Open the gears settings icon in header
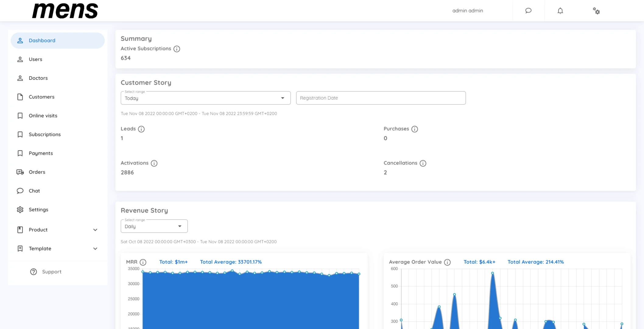The width and height of the screenshot is (644, 329). pyautogui.click(x=596, y=11)
